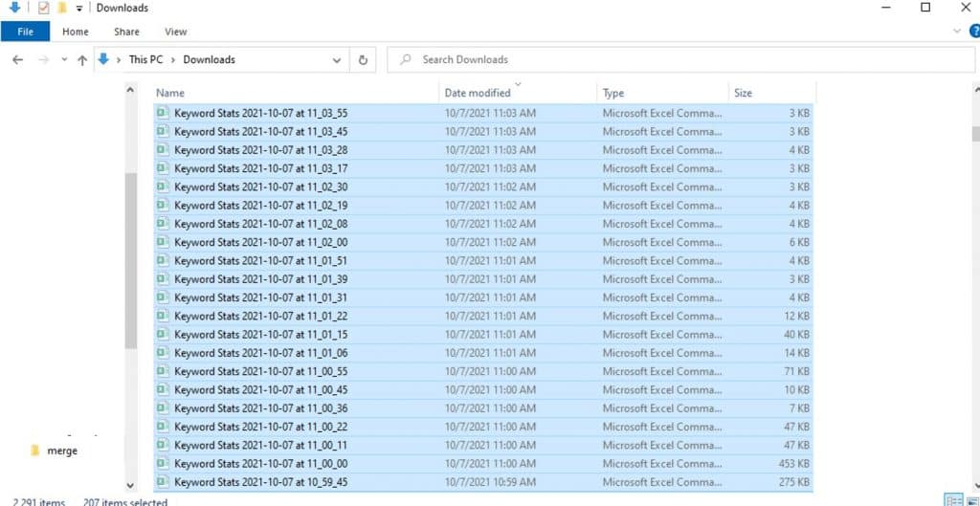Image resolution: width=980 pixels, height=506 pixels.
Task: Click the Search Downloads field
Action: pos(680,59)
